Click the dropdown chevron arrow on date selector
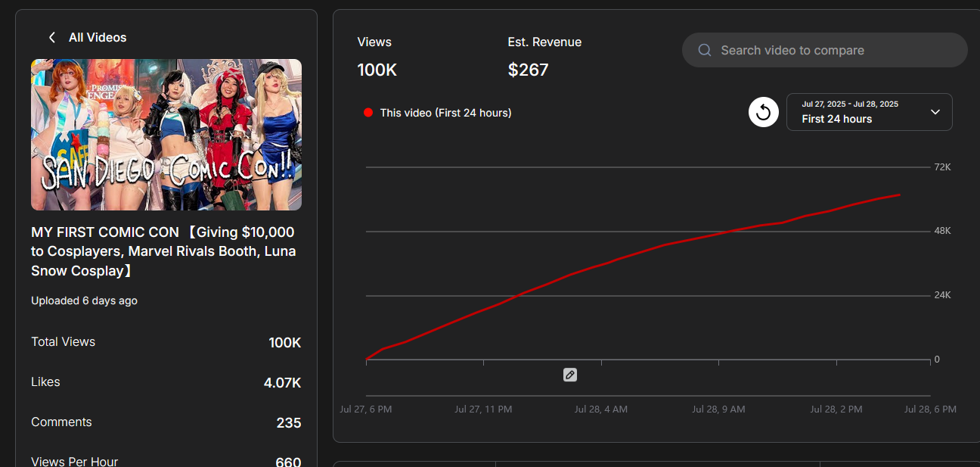980x467 pixels. tap(935, 112)
